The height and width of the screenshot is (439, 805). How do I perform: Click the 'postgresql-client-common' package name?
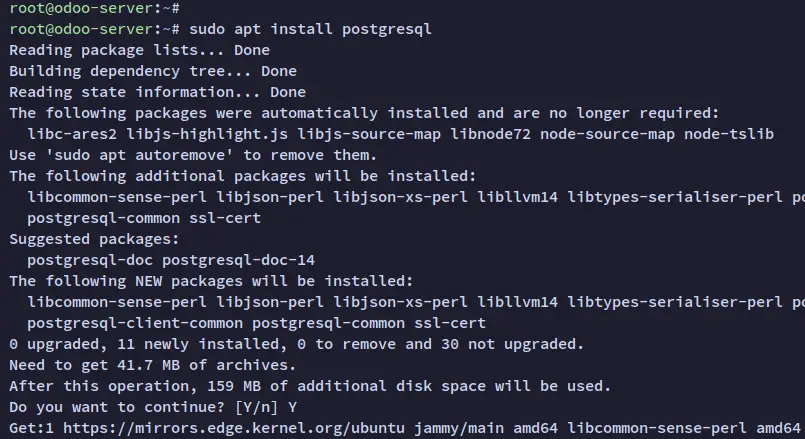[x=135, y=323]
